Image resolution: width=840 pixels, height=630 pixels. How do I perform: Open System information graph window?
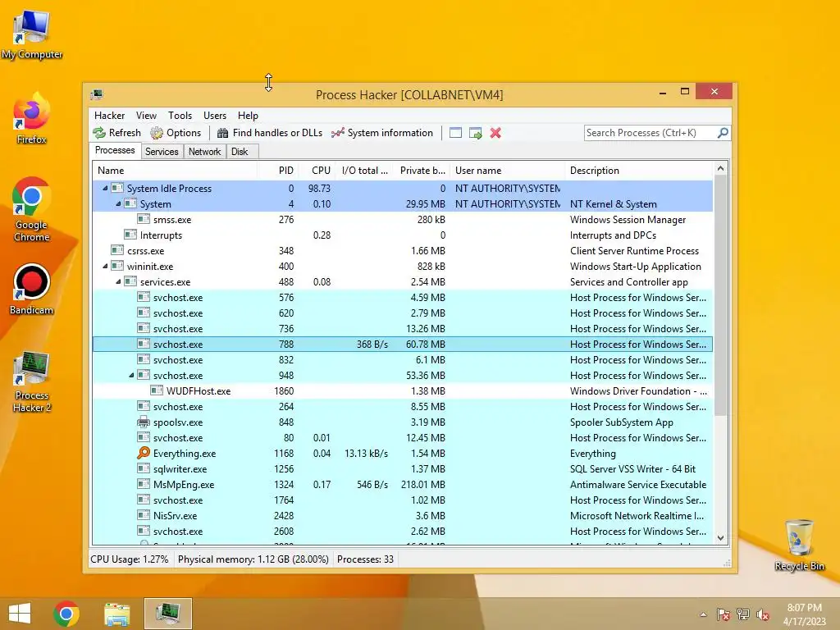[x=382, y=133]
